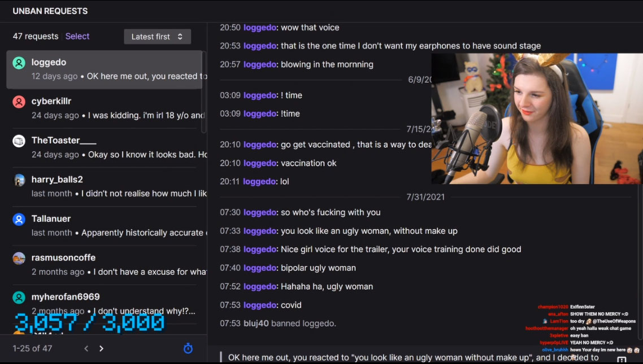Go to next page of requests
This screenshot has height=364, width=643.
tap(101, 348)
